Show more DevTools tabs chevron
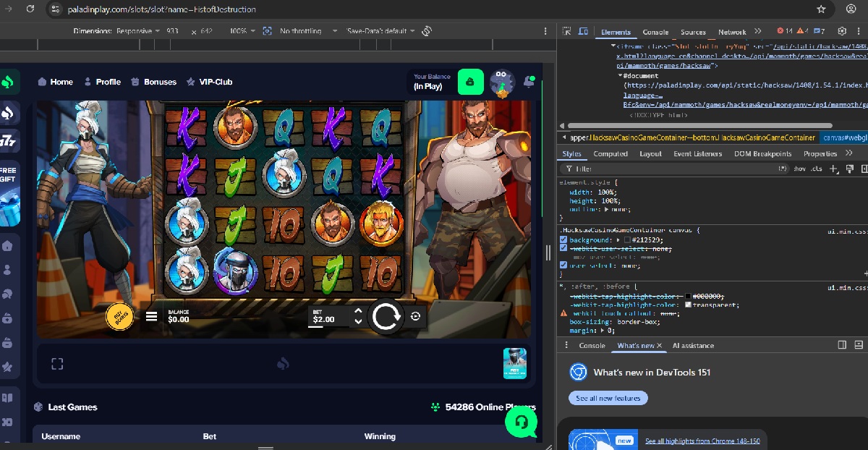 [757, 31]
